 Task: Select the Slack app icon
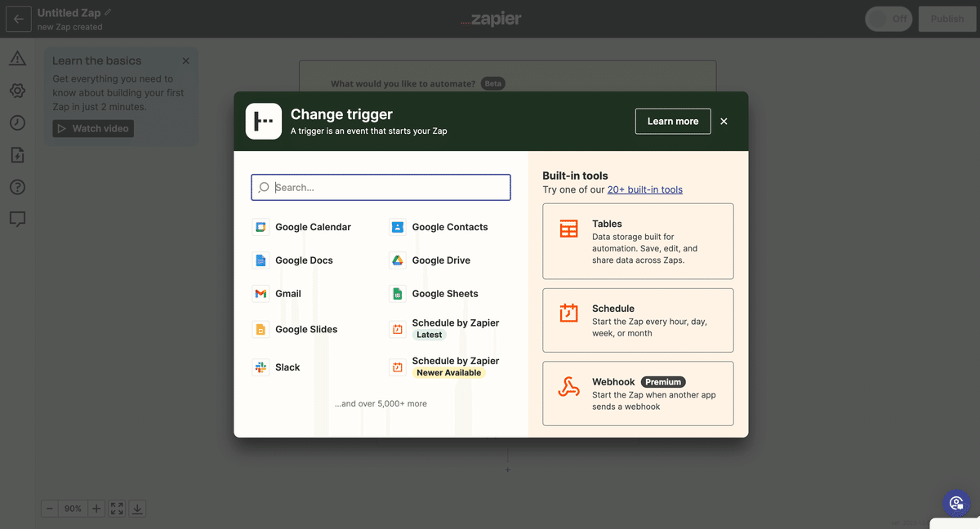point(261,367)
